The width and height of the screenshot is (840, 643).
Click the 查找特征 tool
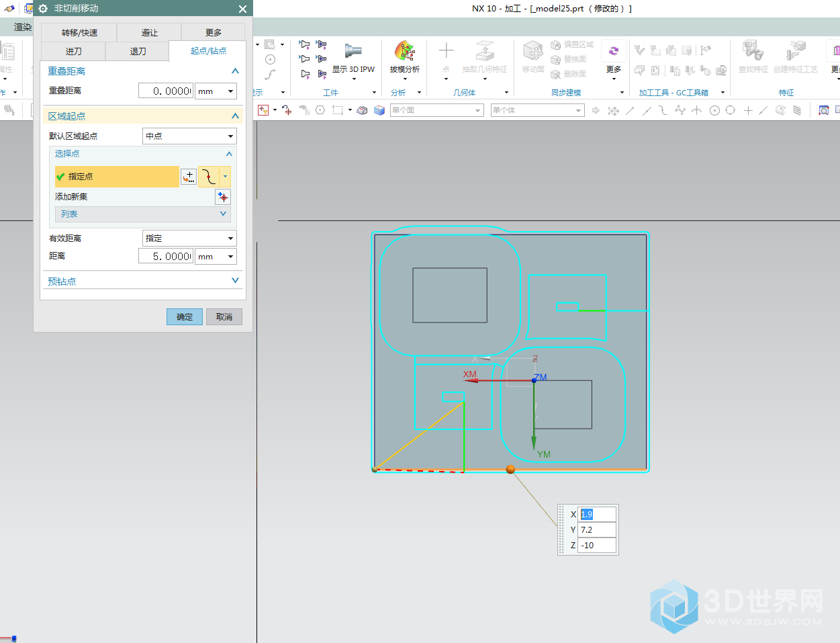[753, 58]
